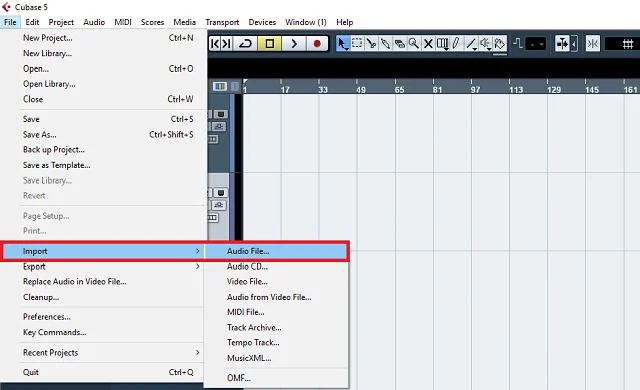The image size is (640, 390).
Task: Choose Track Archive... import entry
Action: pyautogui.click(x=276, y=328)
